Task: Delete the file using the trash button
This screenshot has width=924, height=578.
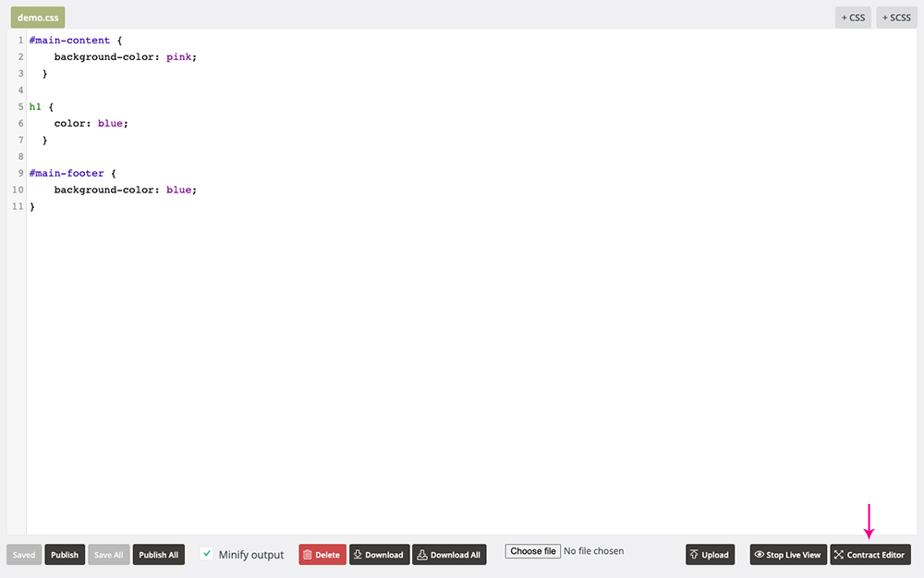Action: [322, 554]
